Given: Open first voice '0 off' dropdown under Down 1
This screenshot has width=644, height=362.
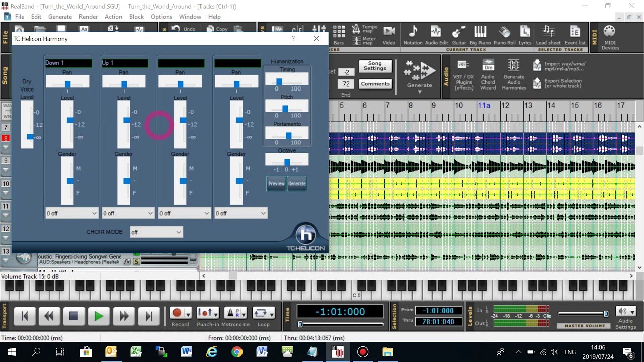Looking at the screenshot, I should coord(71,213).
